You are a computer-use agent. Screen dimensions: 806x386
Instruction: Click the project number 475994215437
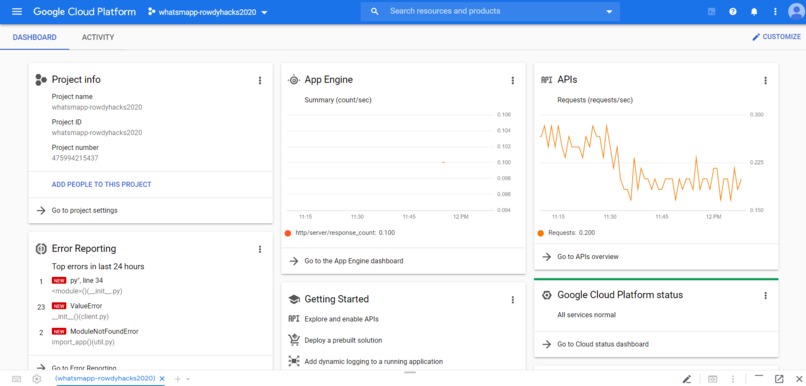coord(75,158)
